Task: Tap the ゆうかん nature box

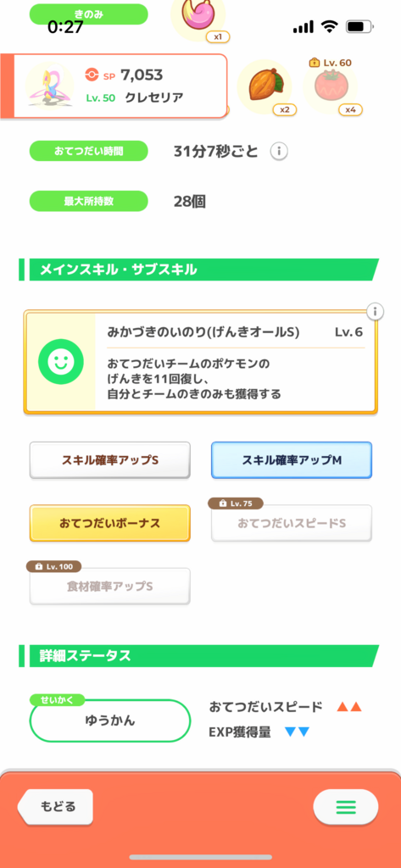Action: point(109,721)
